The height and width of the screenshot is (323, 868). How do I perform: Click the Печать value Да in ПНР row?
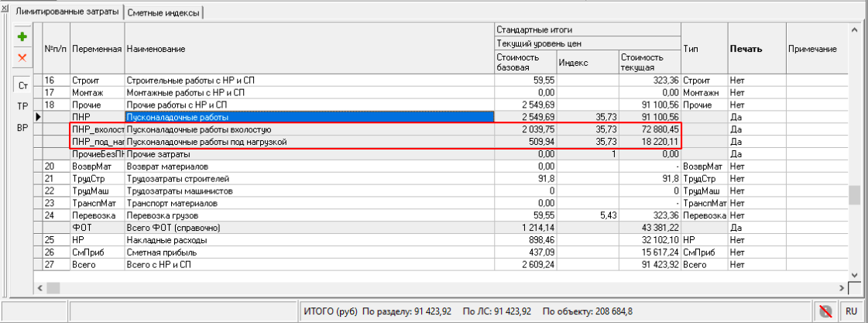point(756,117)
